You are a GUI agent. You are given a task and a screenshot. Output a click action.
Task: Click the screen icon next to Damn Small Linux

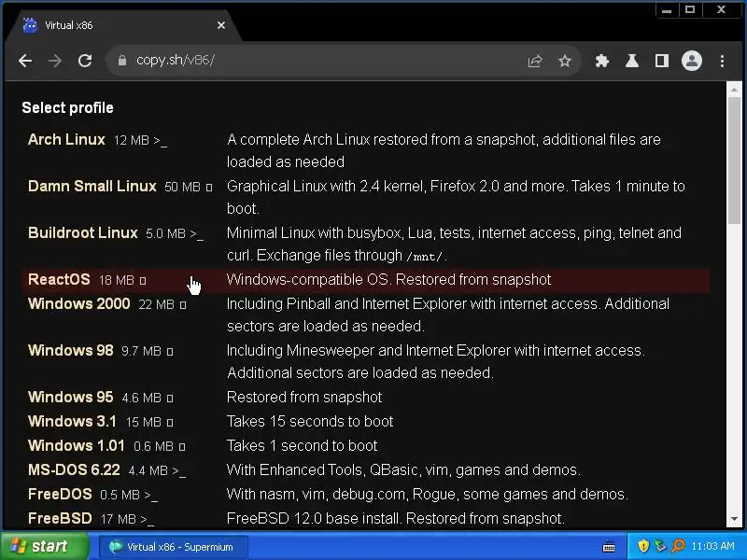click(208, 188)
